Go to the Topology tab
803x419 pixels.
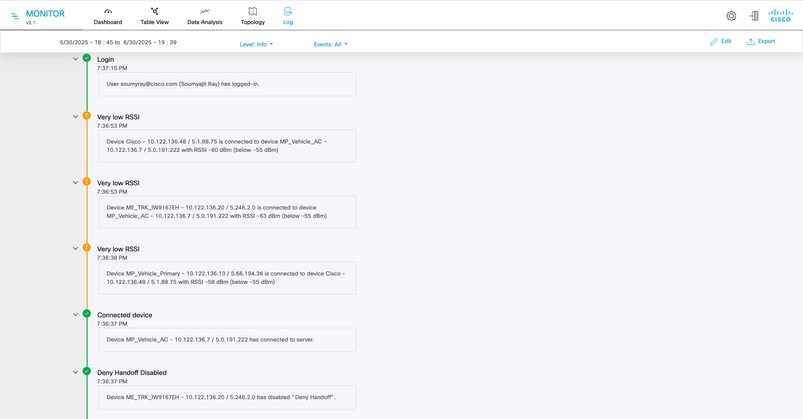coord(253,16)
